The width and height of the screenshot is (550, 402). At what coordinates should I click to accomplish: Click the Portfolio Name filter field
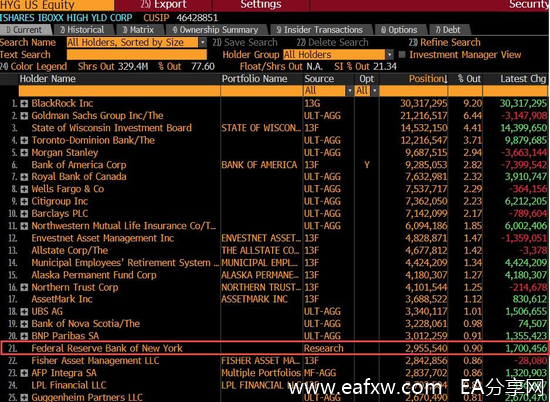click(262, 91)
